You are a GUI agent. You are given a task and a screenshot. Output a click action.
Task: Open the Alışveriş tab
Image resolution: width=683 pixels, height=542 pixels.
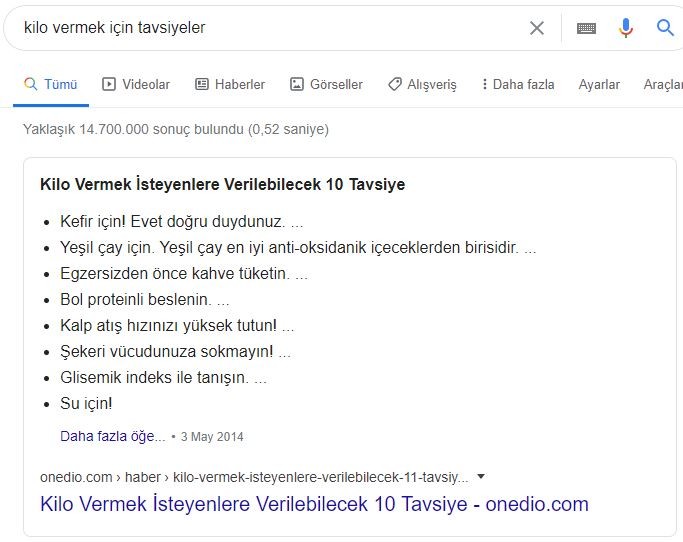[x=422, y=84]
